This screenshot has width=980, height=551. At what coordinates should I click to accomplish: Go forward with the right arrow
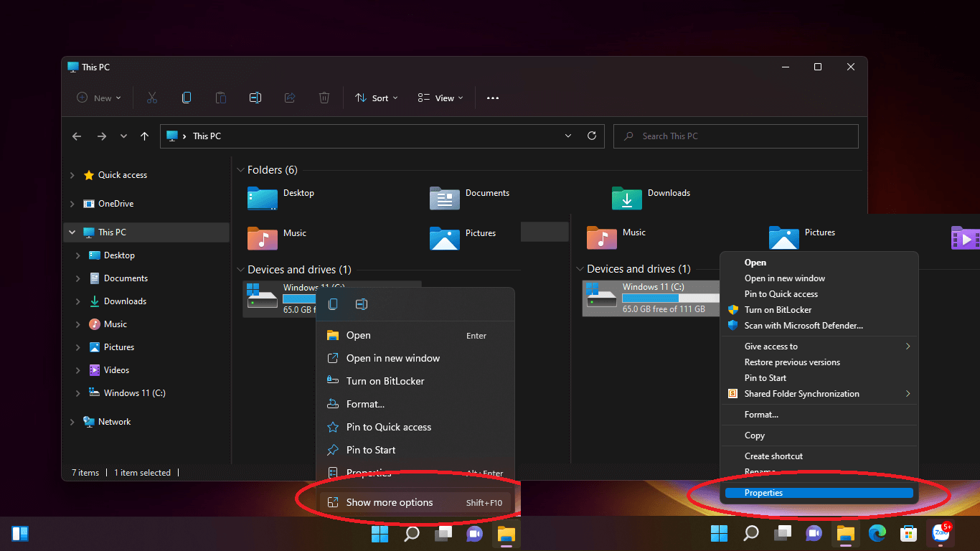[102, 136]
